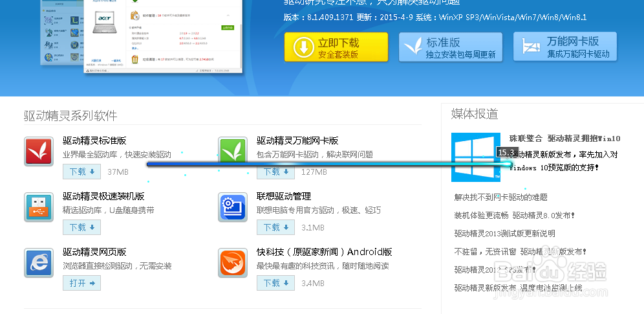Open the 驱动精灵极速装机版 title link
This screenshot has height=314, width=644.
103,196
